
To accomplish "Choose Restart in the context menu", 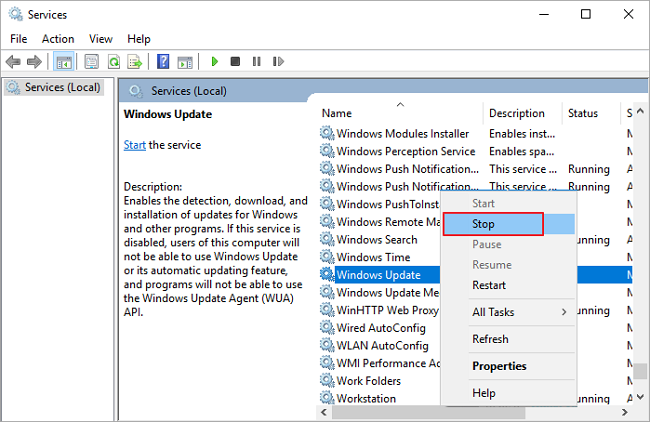I will click(489, 285).
